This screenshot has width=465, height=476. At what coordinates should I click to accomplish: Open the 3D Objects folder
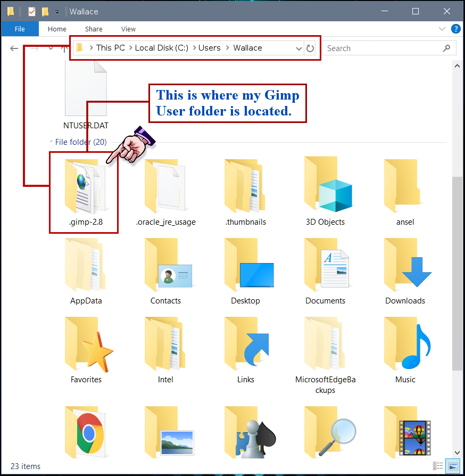pyautogui.click(x=325, y=192)
